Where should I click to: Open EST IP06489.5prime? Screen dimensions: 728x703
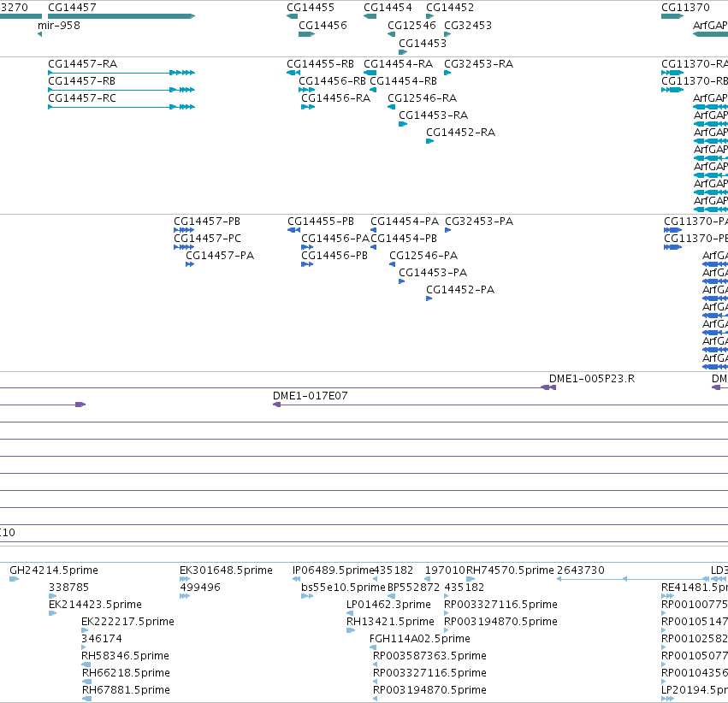[x=334, y=570]
